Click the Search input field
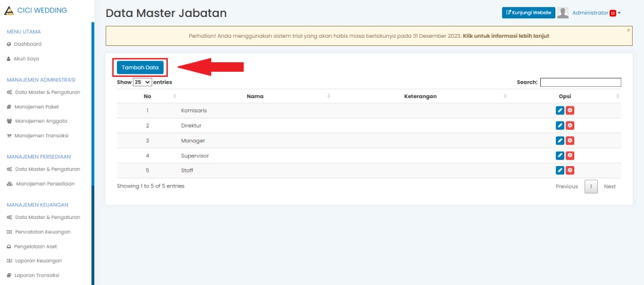 (580, 82)
